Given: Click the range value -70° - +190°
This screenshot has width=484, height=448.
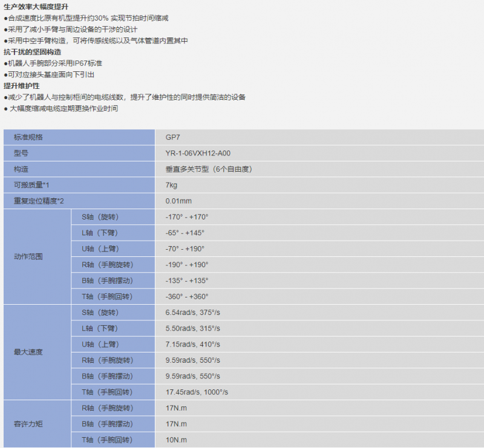Looking at the screenshot, I should click(x=185, y=249).
